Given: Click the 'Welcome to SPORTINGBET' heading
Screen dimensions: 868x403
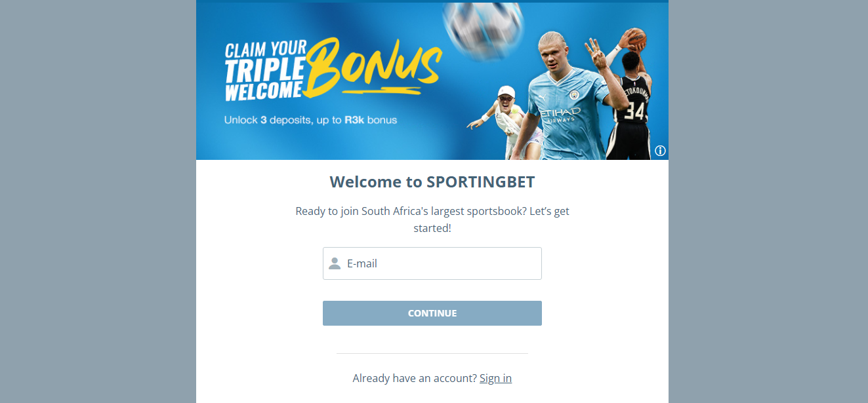Looking at the screenshot, I should tap(432, 182).
